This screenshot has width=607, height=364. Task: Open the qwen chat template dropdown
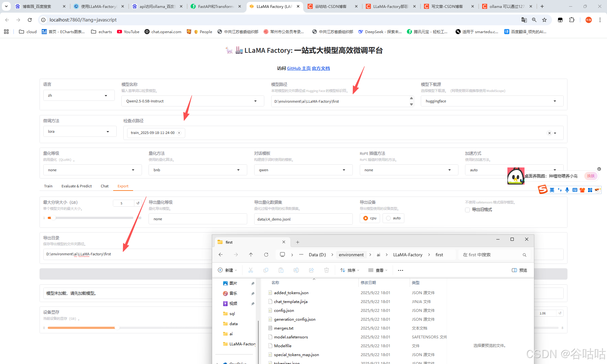point(303,170)
